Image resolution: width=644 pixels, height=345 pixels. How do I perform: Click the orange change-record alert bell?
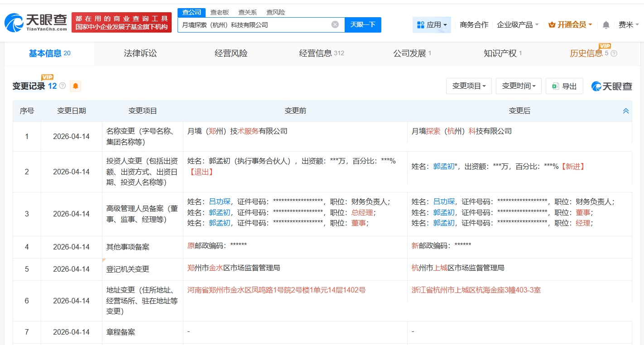click(75, 86)
